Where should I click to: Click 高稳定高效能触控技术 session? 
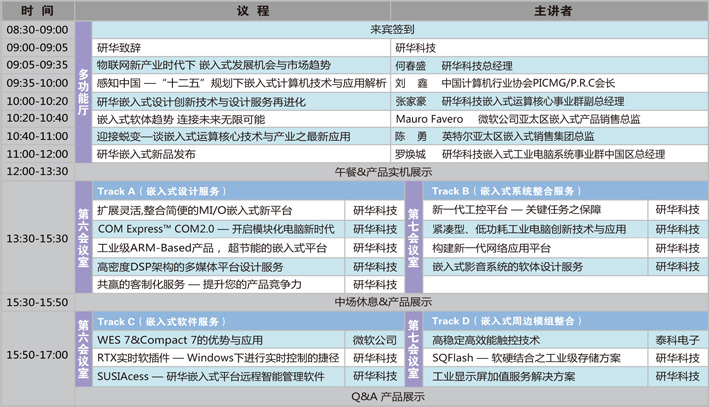(535, 340)
